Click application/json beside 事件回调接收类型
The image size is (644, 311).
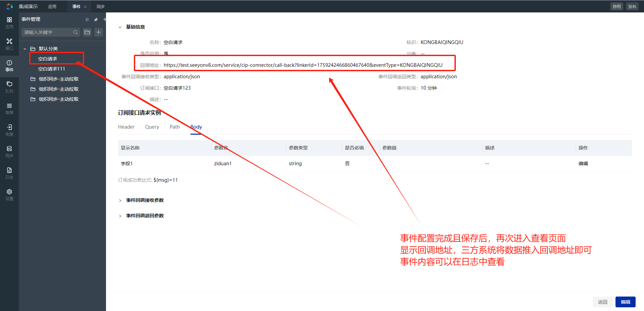182,77
